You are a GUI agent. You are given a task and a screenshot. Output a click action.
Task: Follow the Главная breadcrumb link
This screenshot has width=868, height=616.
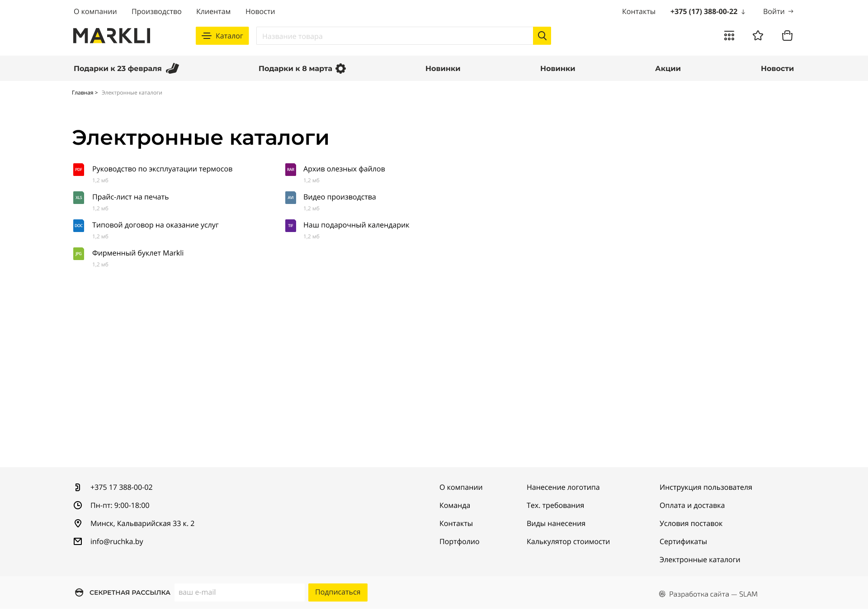(82, 92)
